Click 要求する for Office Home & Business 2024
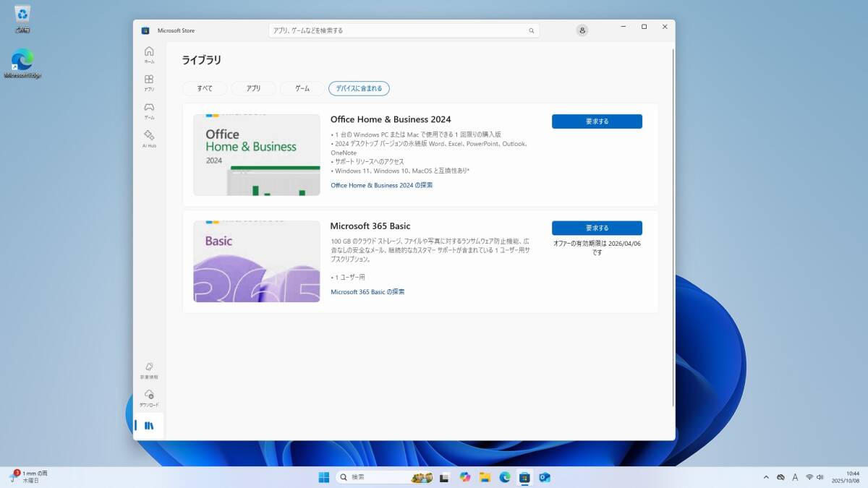Viewport: 868px width, 488px height. pos(597,121)
